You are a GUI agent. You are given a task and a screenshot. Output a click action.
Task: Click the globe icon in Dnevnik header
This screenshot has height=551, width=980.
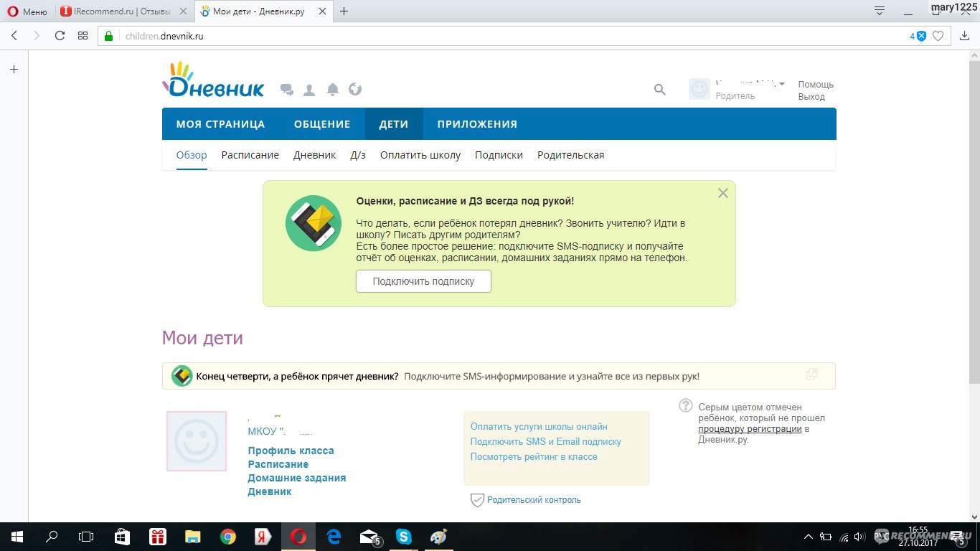pyautogui.click(x=355, y=90)
